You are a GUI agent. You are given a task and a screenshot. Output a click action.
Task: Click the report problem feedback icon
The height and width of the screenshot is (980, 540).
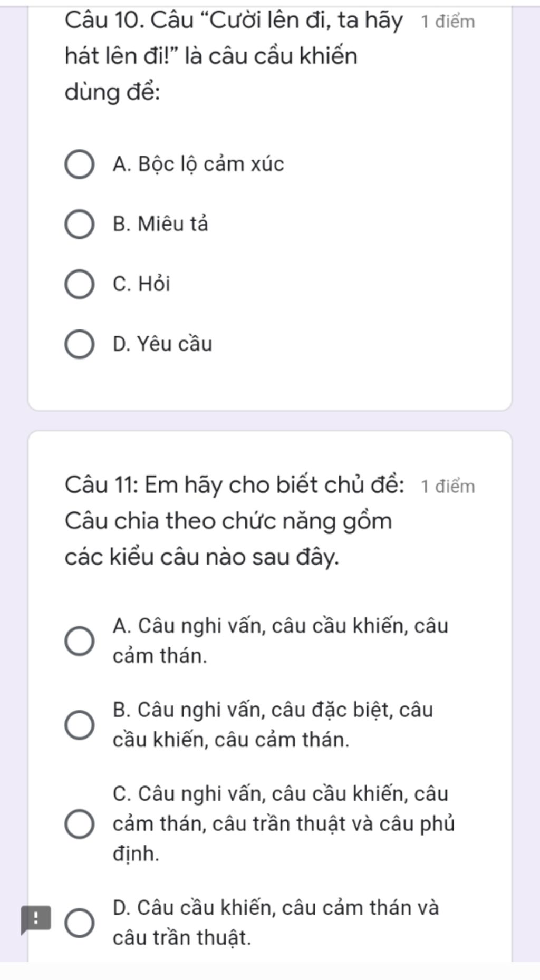(x=36, y=920)
